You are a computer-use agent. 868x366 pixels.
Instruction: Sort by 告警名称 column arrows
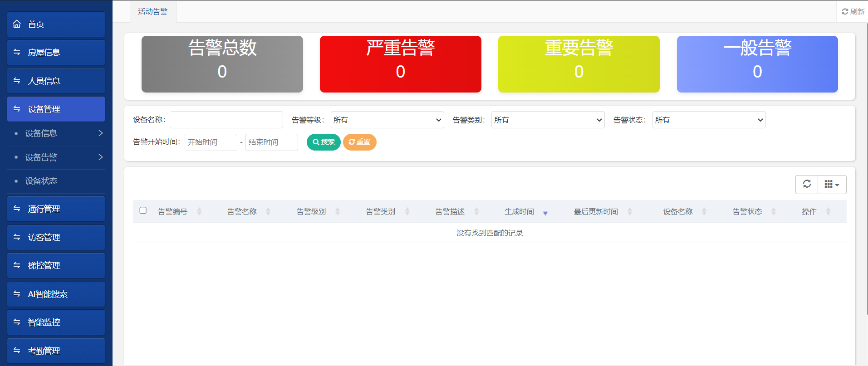coord(268,211)
